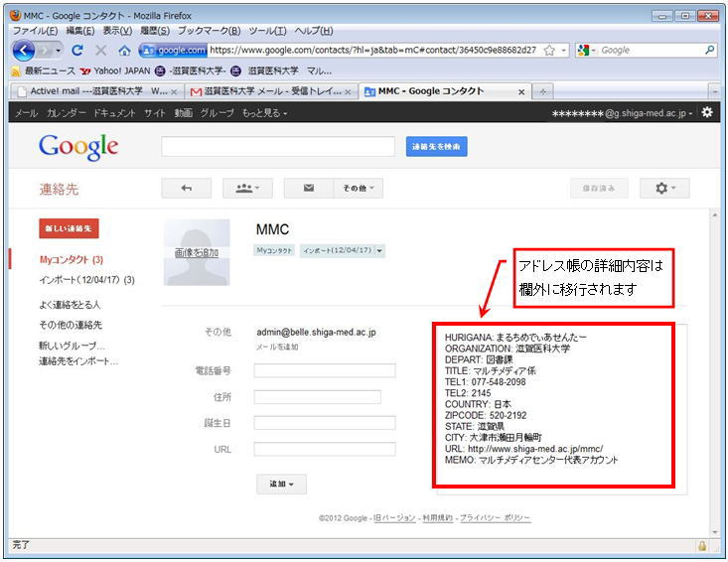The width and height of the screenshot is (728, 562).
Task: Focus the 誕生日 input field
Action: pos(325,423)
